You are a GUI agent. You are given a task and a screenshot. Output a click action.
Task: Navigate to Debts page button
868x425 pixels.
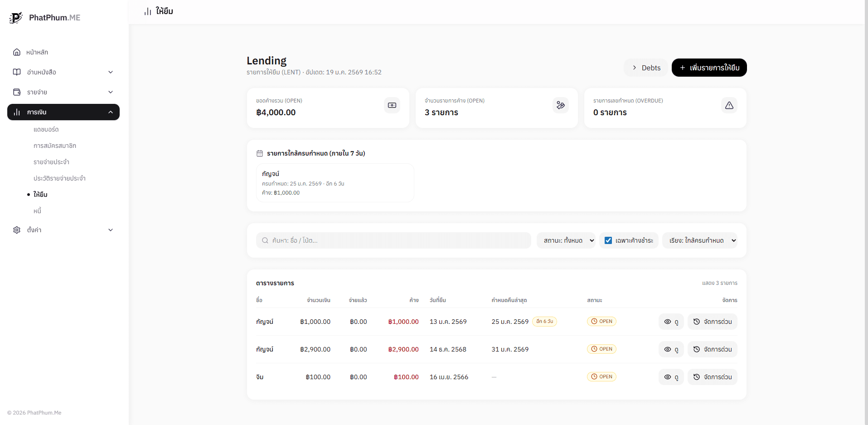[x=646, y=68]
